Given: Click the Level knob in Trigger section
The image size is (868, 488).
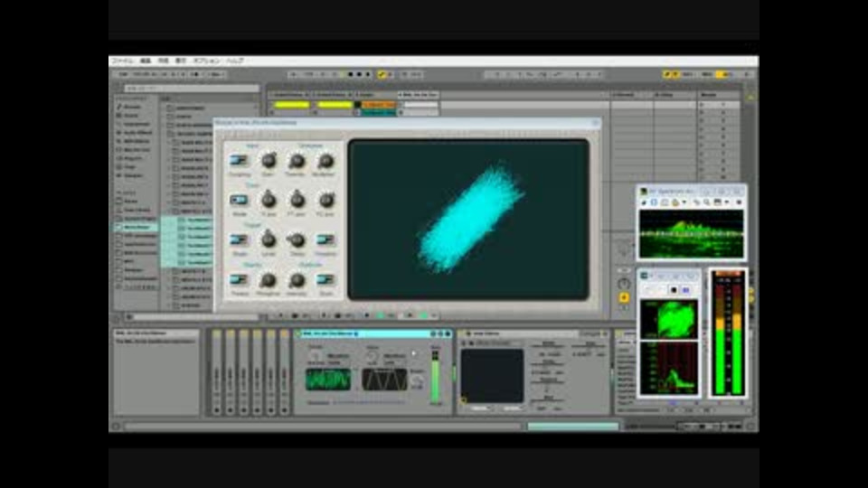Looking at the screenshot, I should [x=269, y=239].
